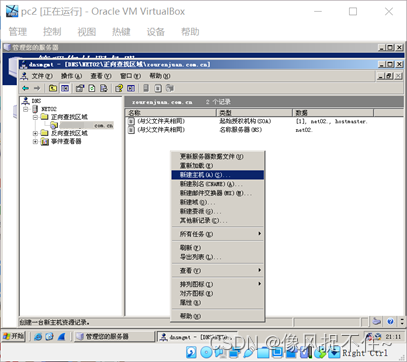Click the 开始 Start button
Image resolution: width=407 pixels, height=362 pixels.
[14, 336]
